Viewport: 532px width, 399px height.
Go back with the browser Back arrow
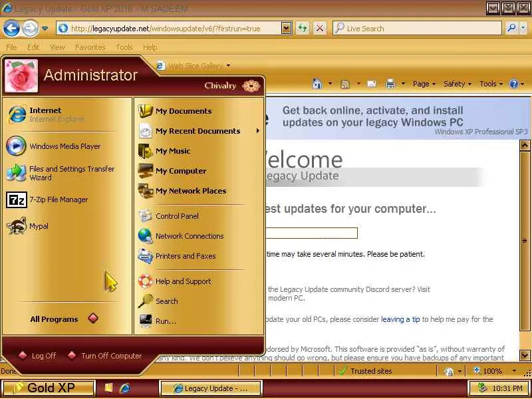(x=11, y=29)
